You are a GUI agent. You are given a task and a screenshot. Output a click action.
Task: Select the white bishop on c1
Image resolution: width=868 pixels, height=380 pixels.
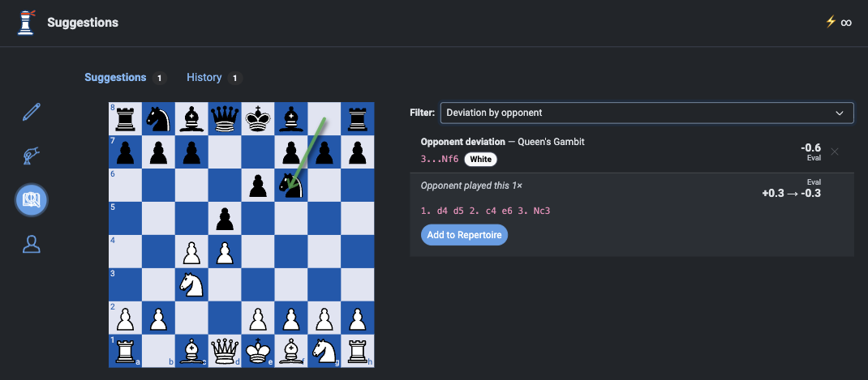[x=191, y=351]
